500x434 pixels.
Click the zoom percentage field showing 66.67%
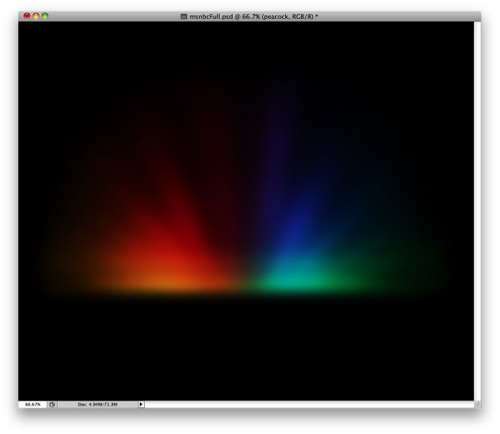pyautogui.click(x=33, y=404)
